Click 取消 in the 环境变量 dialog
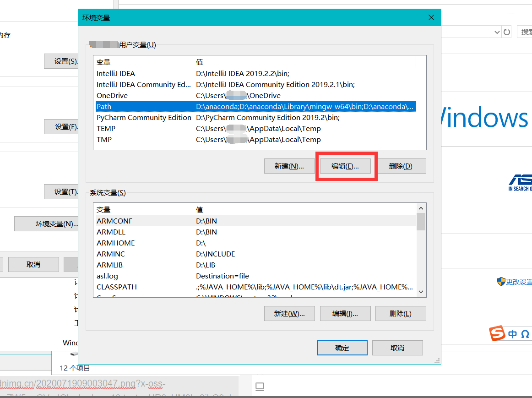Screen dimensions: 532x398 pyautogui.click(x=397, y=348)
